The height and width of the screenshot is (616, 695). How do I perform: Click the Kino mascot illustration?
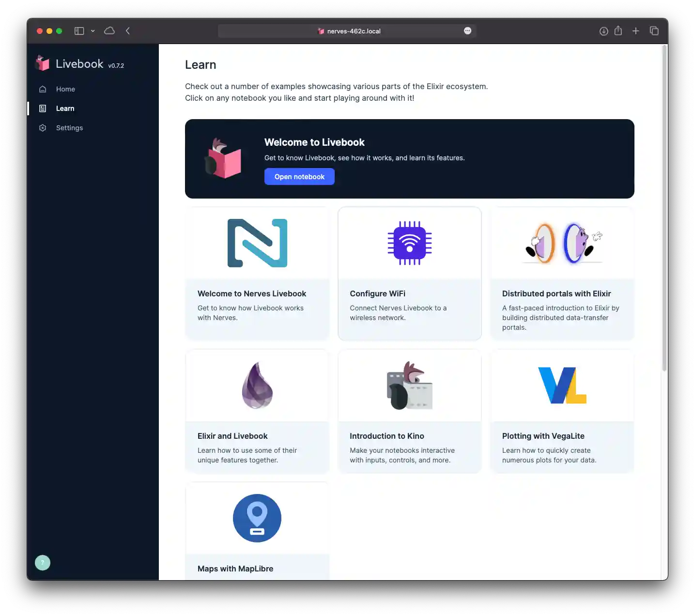coord(410,385)
